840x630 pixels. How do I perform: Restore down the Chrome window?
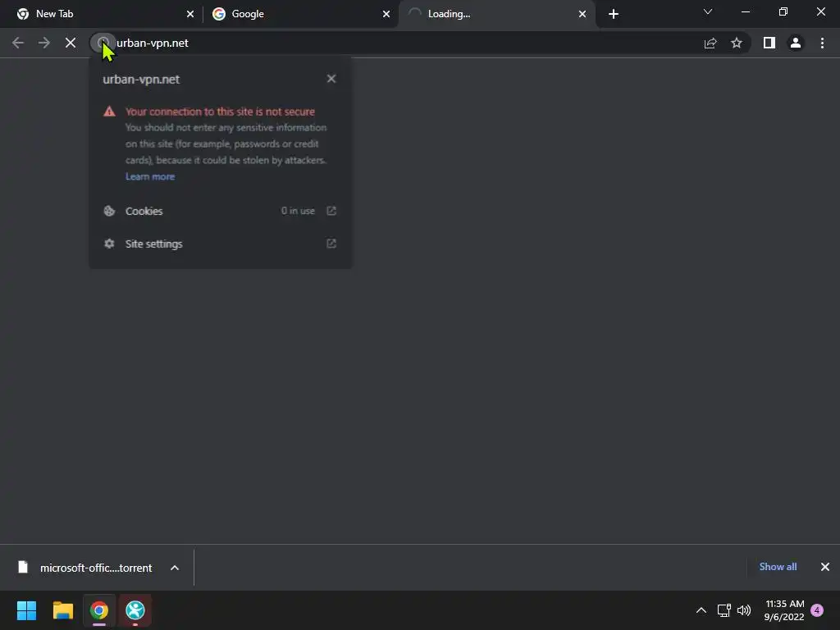tap(783, 11)
